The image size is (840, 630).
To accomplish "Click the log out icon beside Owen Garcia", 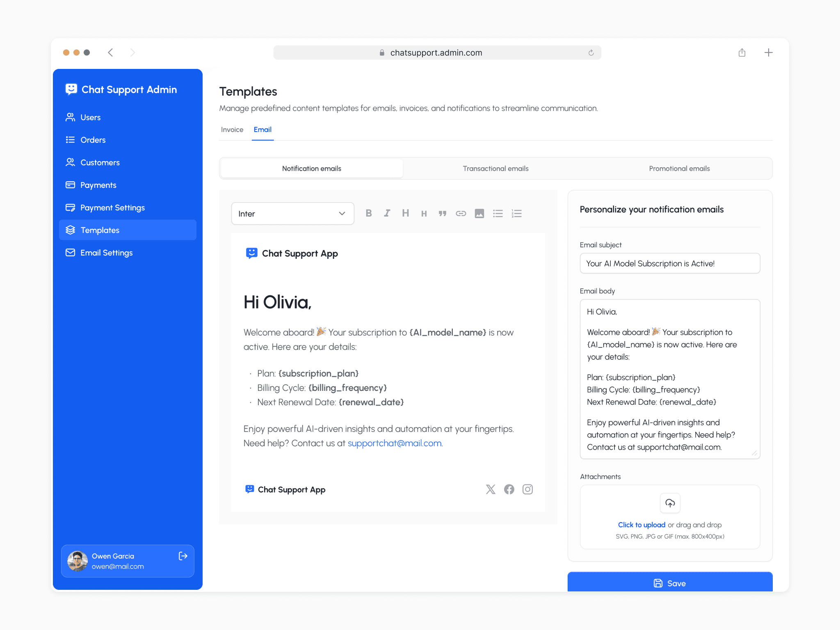I will click(x=183, y=556).
